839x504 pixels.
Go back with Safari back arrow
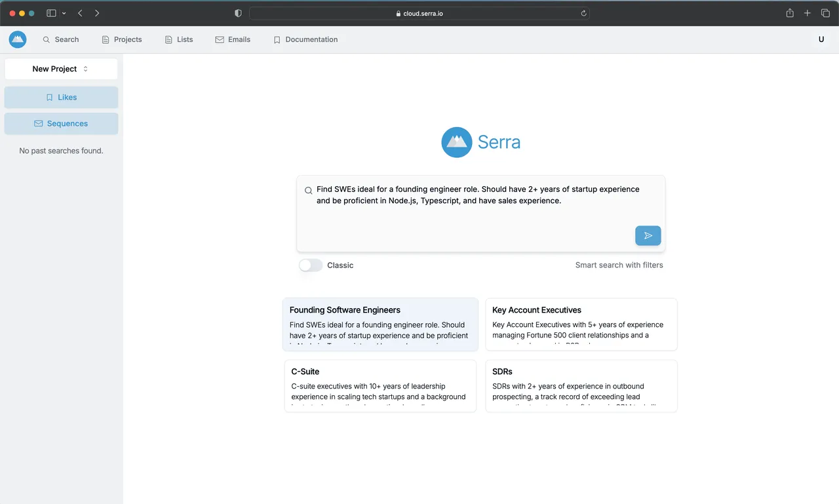[80, 13]
